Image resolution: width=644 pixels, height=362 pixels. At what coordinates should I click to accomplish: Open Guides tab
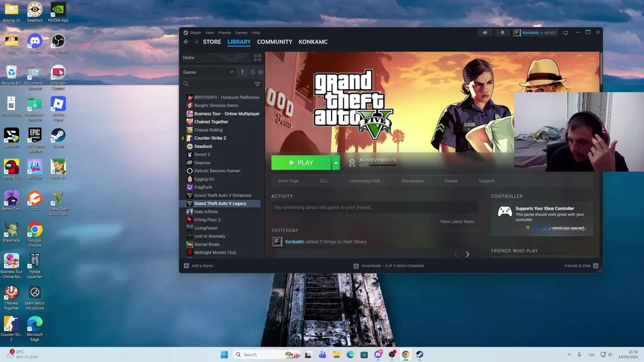pos(451,180)
